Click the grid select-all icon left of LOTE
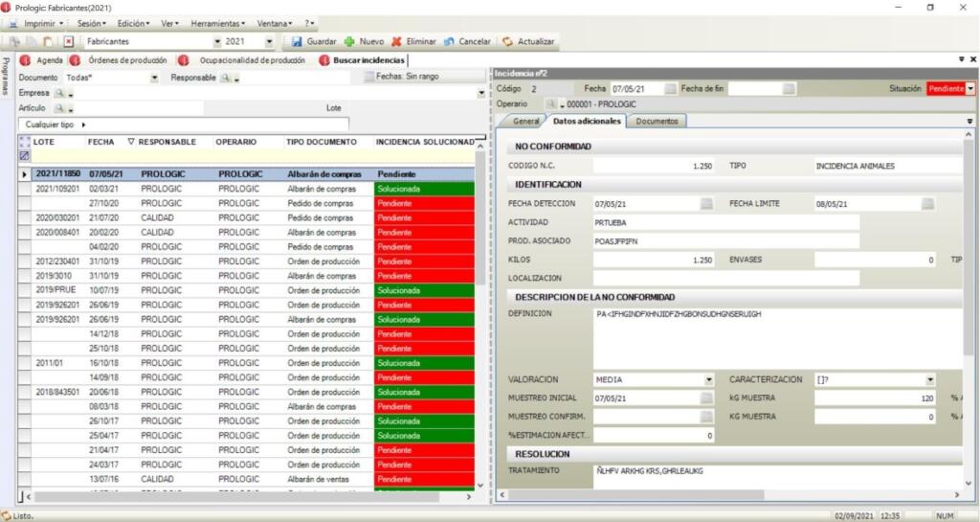The image size is (980, 522). 24,142
